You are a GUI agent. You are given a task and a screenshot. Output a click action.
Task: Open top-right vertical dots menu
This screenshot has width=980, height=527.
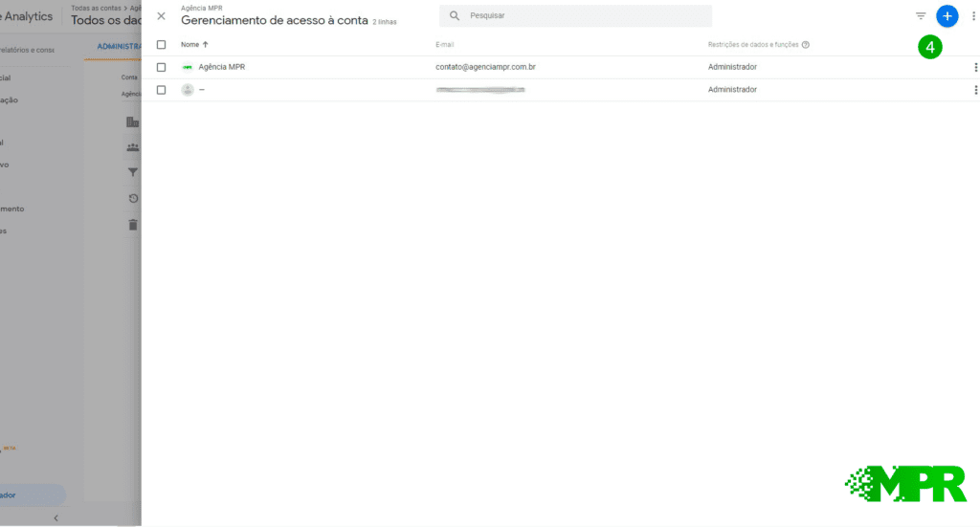[973, 16]
